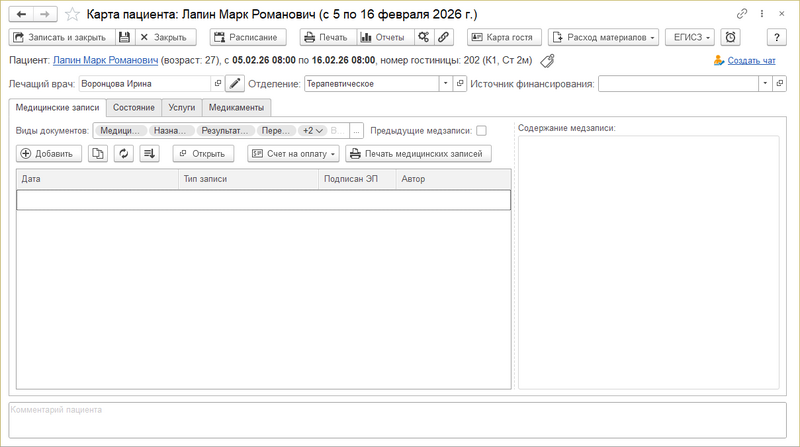
Task: Open the Отчеты reports
Action: click(x=385, y=37)
